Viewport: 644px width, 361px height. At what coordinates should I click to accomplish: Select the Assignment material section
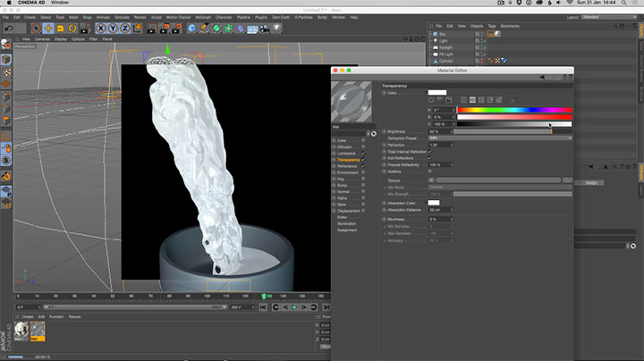click(x=347, y=231)
